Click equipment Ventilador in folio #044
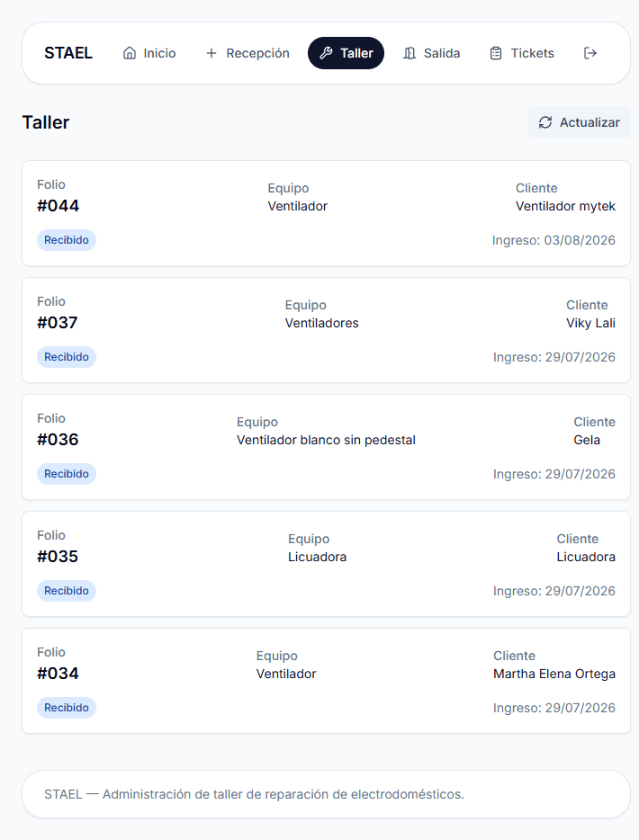The image size is (639, 840). tap(298, 206)
